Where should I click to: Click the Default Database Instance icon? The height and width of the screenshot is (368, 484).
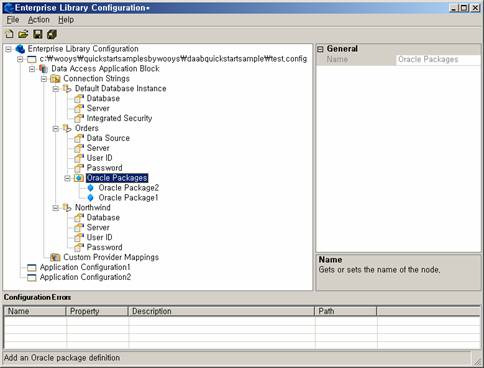point(67,88)
